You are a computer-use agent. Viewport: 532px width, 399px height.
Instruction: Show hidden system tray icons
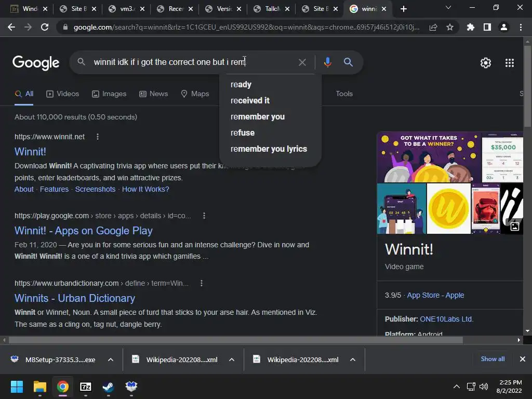tap(457, 387)
